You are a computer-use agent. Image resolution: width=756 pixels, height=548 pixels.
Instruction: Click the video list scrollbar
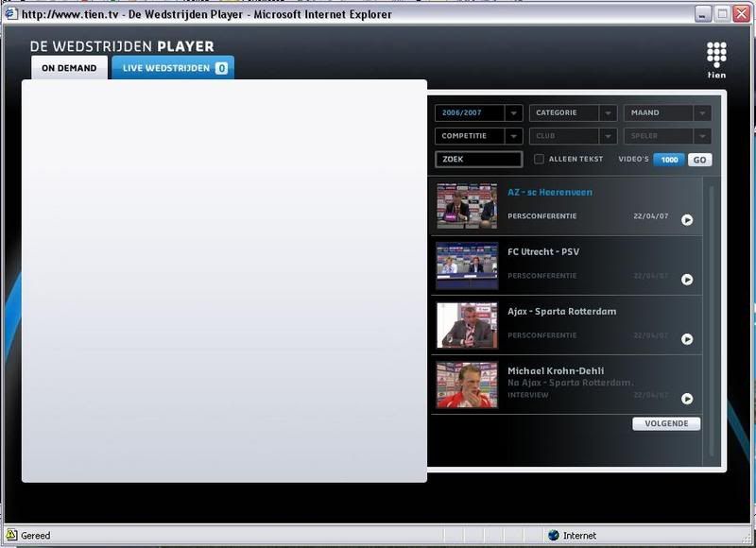[712, 320]
